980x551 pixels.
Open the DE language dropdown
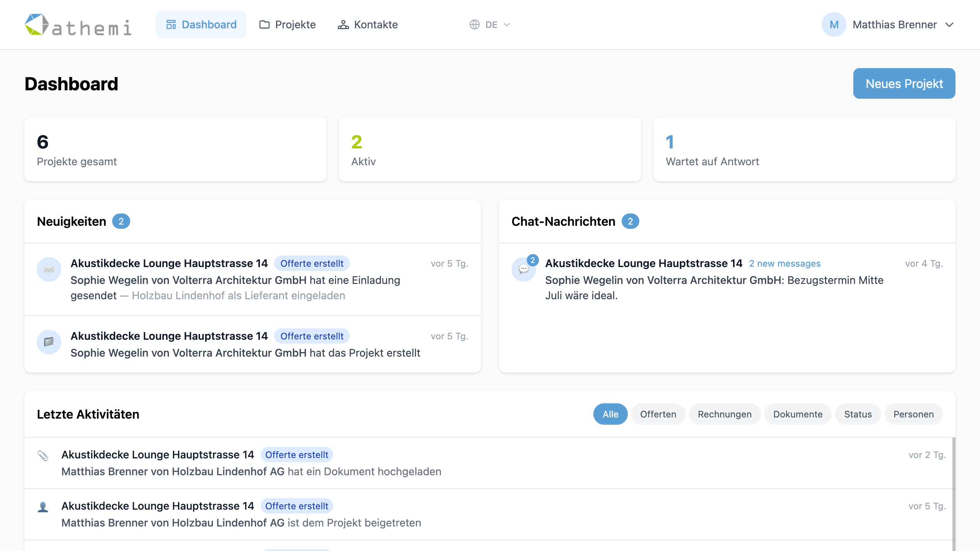pyautogui.click(x=490, y=24)
